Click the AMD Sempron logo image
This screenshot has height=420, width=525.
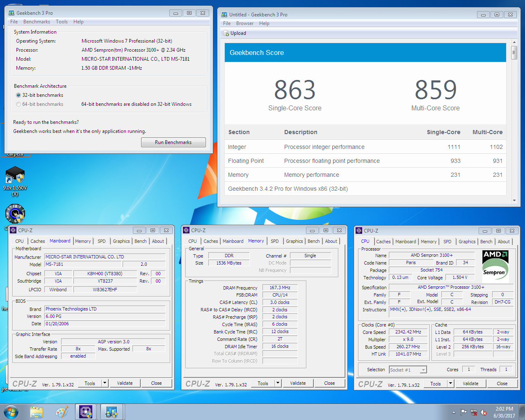click(495, 267)
